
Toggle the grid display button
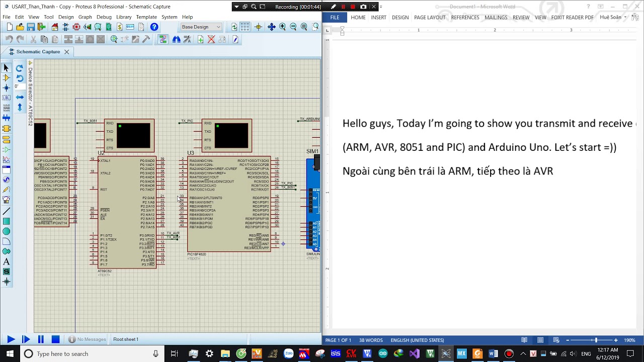[245, 27]
